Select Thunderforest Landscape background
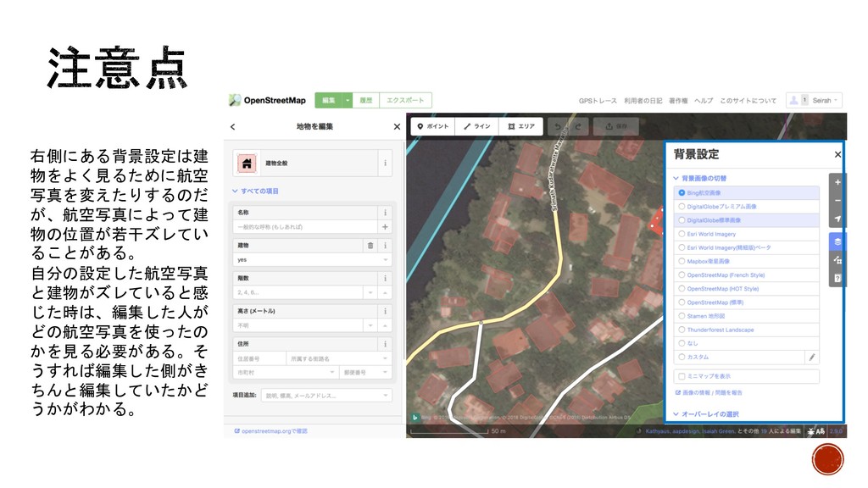 (x=747, y=330)
